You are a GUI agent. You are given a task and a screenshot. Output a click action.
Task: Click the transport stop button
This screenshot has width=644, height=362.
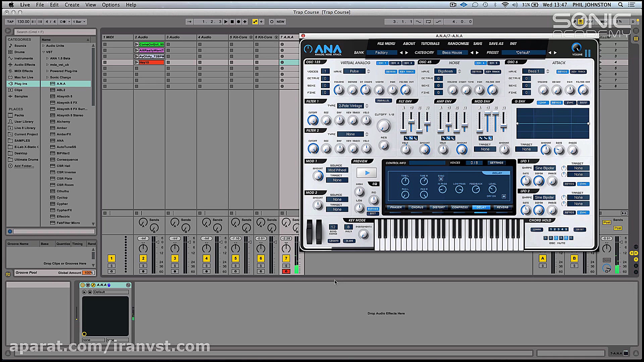(x=232, y=21)
